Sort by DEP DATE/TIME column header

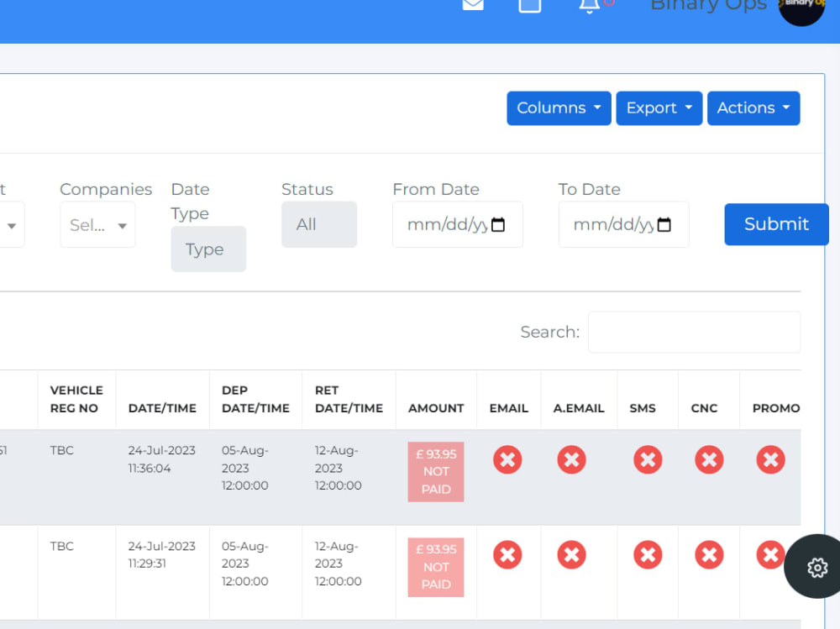pyautogui.click(x=255, y=399)
